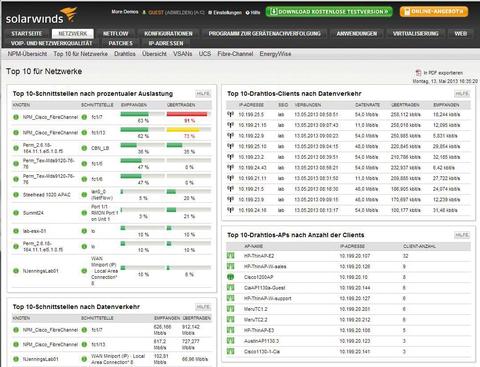Click the access point icon for HP-ThinAP-E3
Image resolution: width=480 pixels, height=367 pixels.
[230, 330]
